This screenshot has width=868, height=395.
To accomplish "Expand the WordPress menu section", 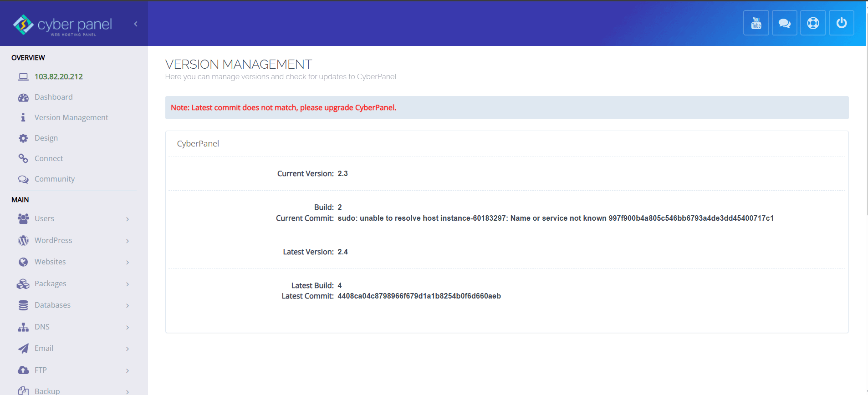I will pos(53,240).
